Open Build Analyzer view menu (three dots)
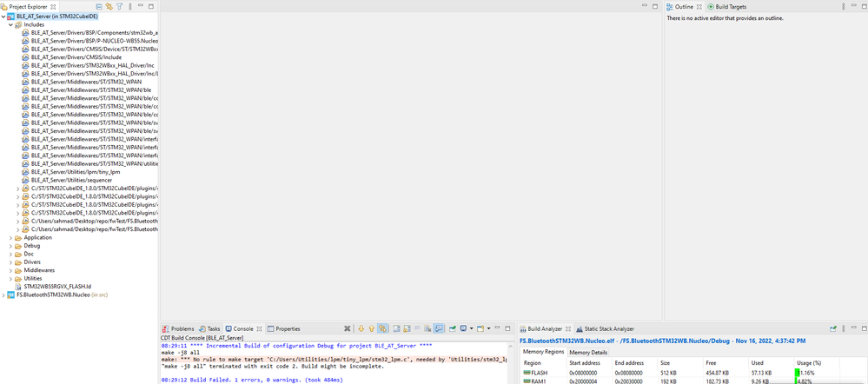868x384 pixels. click(x=844, y=328)
